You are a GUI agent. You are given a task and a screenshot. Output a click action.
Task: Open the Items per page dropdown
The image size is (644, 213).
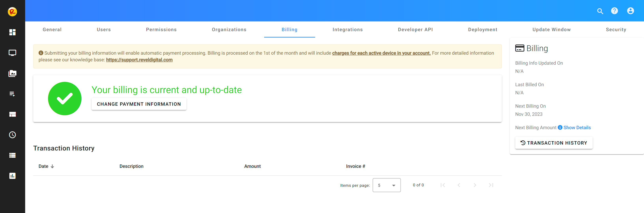[x=386, y=185]
